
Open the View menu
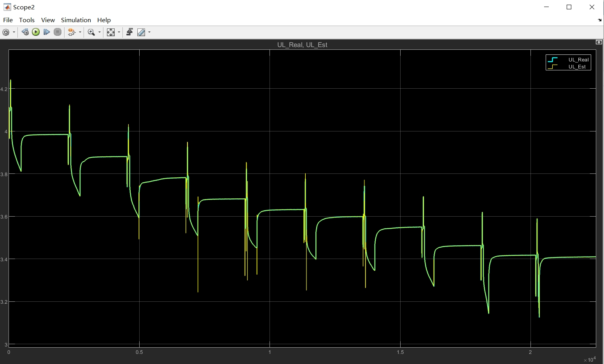pos(48,20)
